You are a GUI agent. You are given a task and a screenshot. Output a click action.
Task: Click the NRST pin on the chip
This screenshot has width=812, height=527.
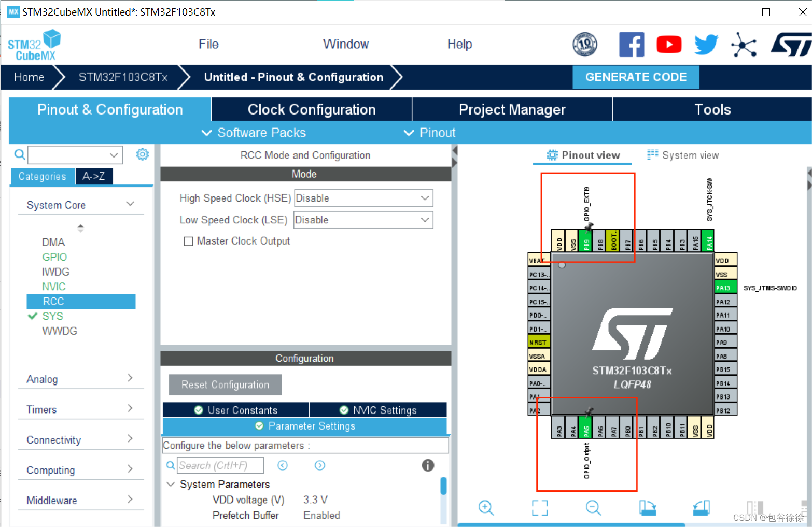click(539, 343)
